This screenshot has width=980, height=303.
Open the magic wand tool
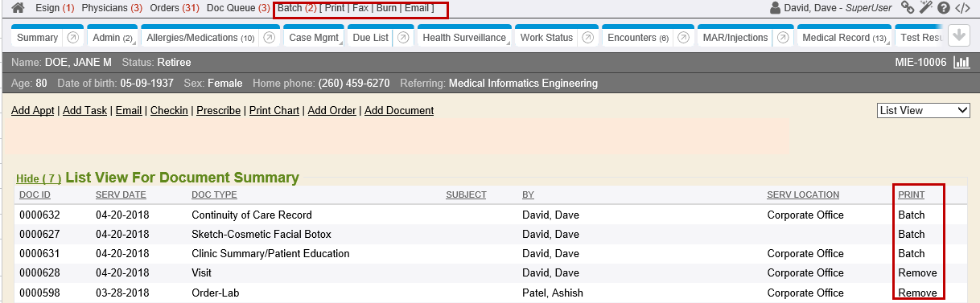(x=925, y=8)
